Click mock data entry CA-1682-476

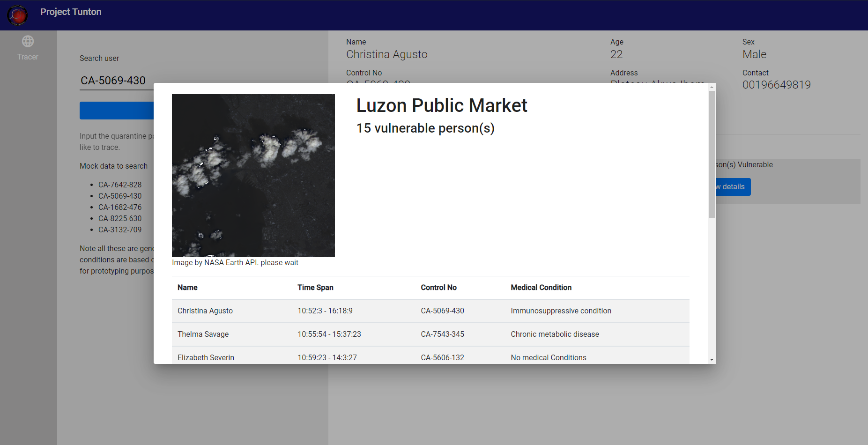pos(120,208)
